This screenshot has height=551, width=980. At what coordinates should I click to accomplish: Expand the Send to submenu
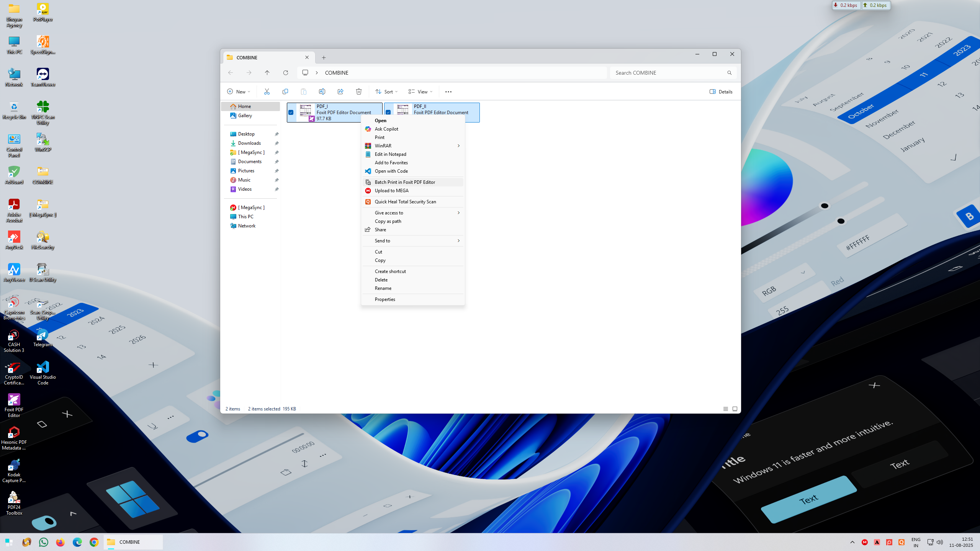pos(413,241)
